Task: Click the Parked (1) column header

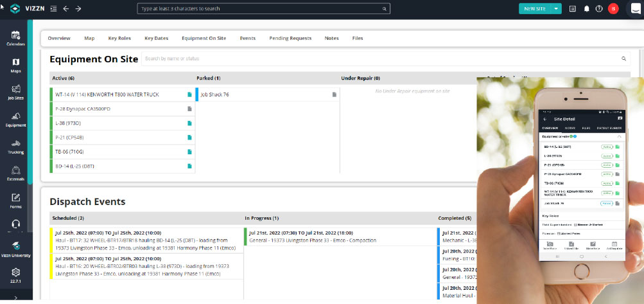Action: pos(209,78)
